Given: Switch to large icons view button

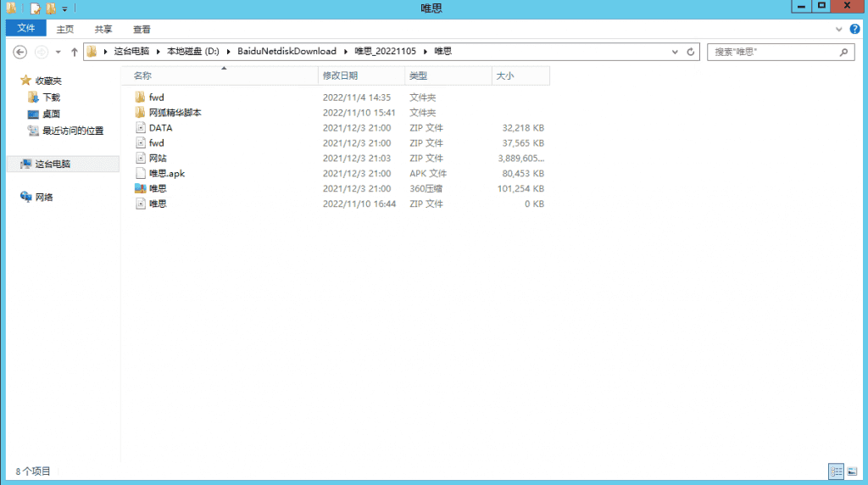Looking at the screenshot, I should (852, 471).
